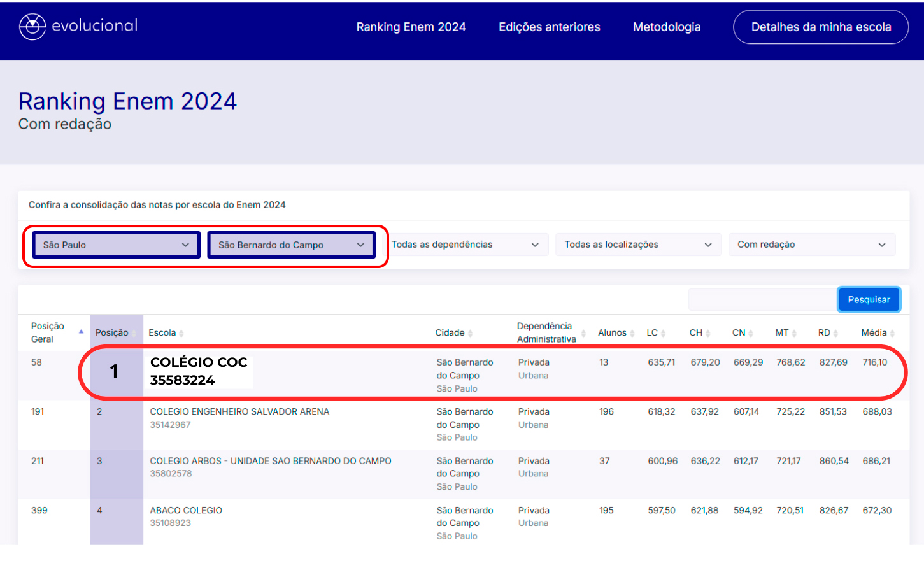Click the Detalhes da minha escola button
Screen dimensions: 924x568
tap(821, 27)
